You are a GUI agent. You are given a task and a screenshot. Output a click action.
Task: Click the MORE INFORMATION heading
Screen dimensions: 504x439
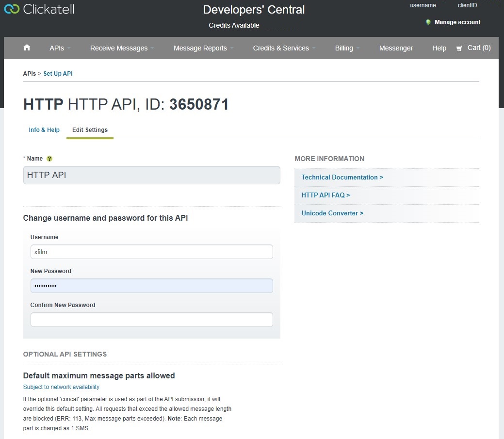(x=329, y=159)
